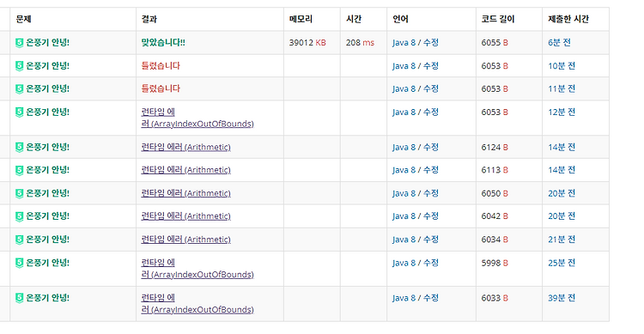
Task: Open Arithmetic runtime error in 6124 B row
Action: click(x=185, y=147)
